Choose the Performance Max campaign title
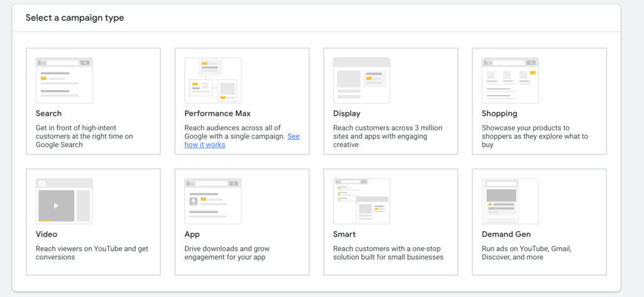Viewport: 644px width, 297px height. [x=217, y=113]
